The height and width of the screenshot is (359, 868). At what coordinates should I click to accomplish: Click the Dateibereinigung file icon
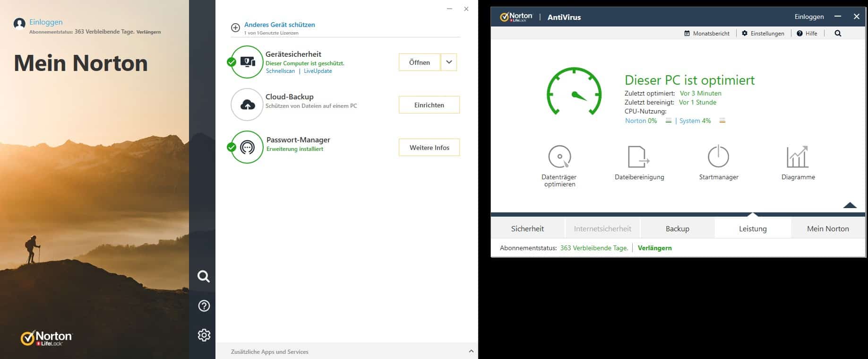tap(639, 157)
